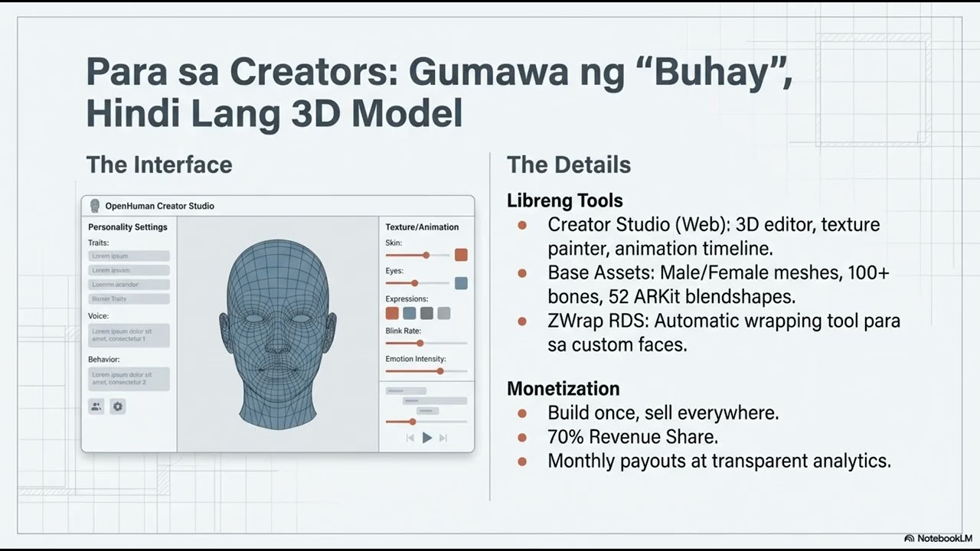Image resolution: width=980 pixels, height=551 pixels.
Task: Select the top timeline track clip
Action: [x=406, y=391]
